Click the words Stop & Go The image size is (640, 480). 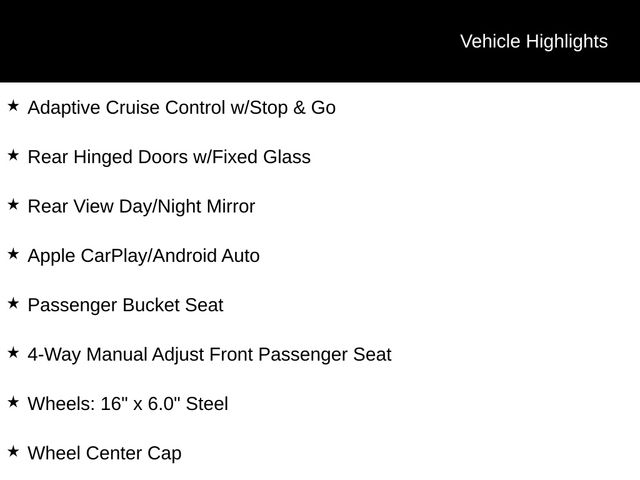click(x=293, y=108)
